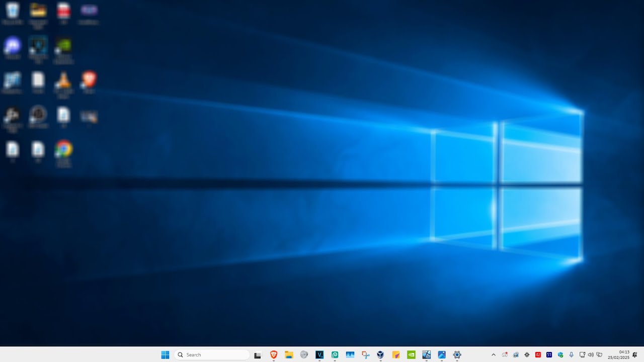Image resolution: width=644 pixels, height=362 pixels.
Task: Open the green spiral P app on the taskbar
Action: [335, 355]
